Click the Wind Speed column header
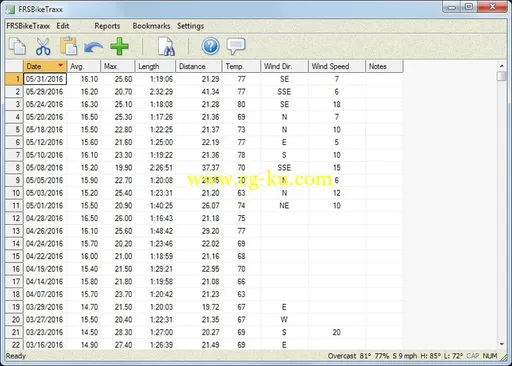 click(x=337, y=66)
